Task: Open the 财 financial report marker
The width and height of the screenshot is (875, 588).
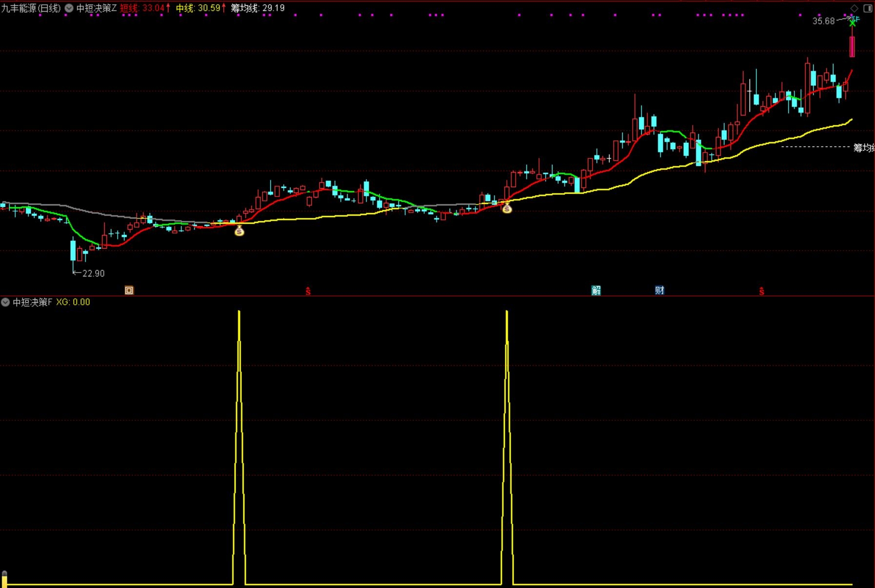Action: tap(659, 291)
